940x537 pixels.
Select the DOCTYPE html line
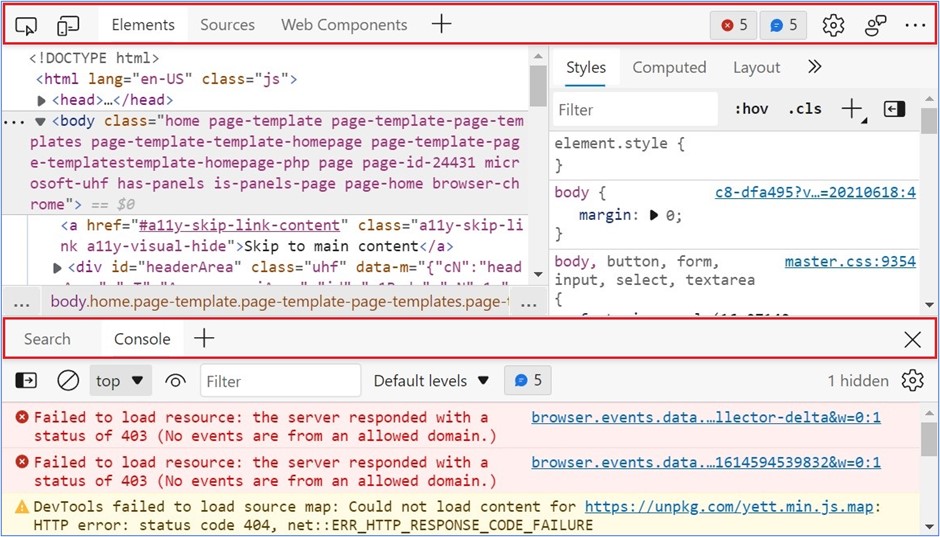(94, 59)
